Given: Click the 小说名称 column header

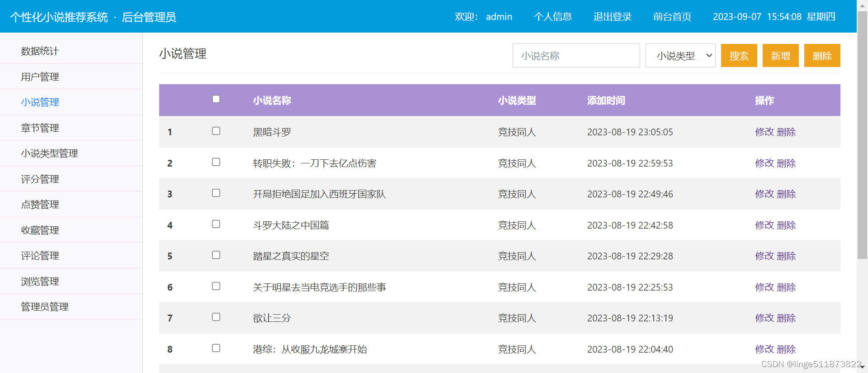Looking at the screenshot, I should click(272, 100).
